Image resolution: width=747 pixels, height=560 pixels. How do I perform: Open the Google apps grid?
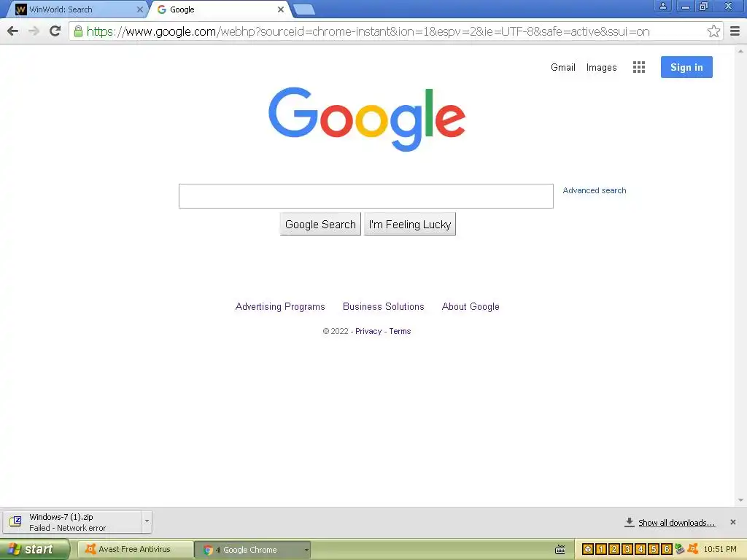click(639, 67)
